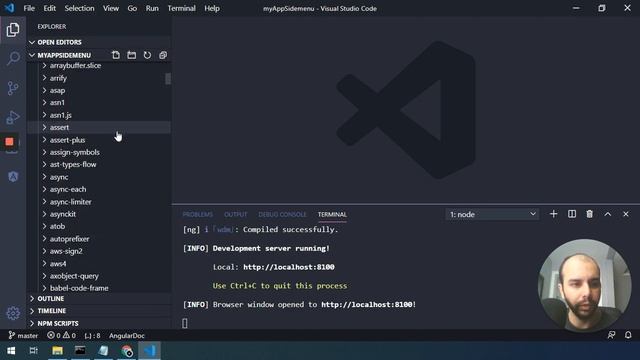Click the orange square activity bar icon
Viewport: 640px width, 360px height.
click(9, 142)
